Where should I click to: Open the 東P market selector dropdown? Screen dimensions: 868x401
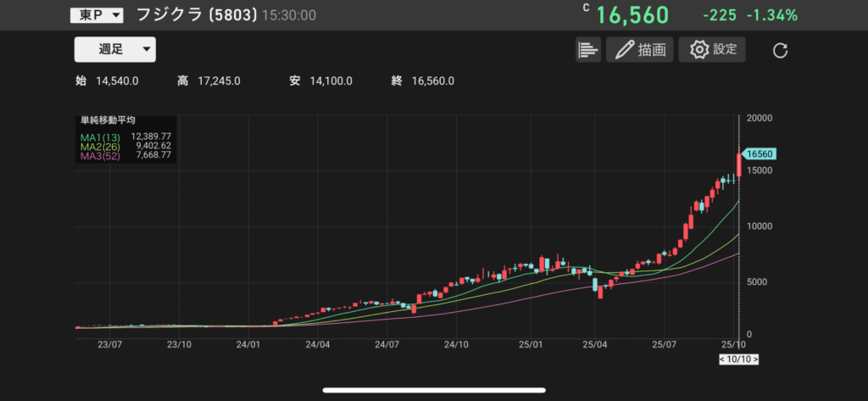(x=96, y=15)
